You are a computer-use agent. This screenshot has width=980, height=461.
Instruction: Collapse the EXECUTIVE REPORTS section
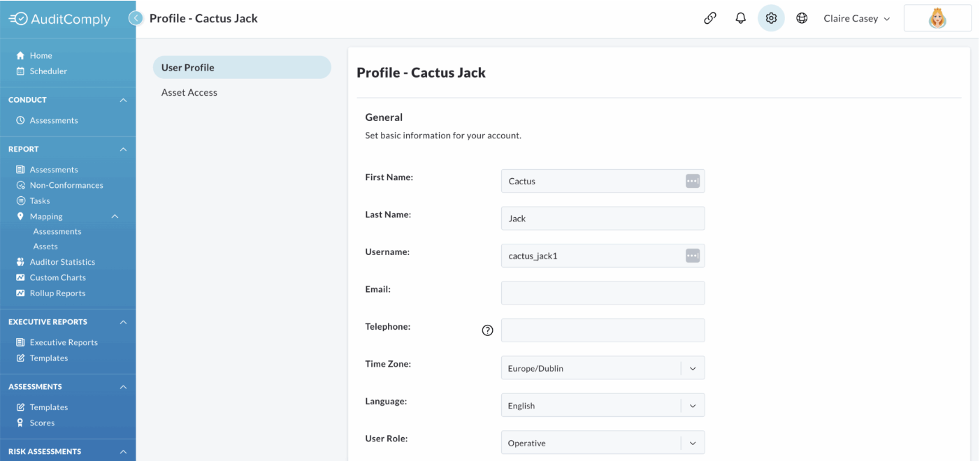coord(123,322)
